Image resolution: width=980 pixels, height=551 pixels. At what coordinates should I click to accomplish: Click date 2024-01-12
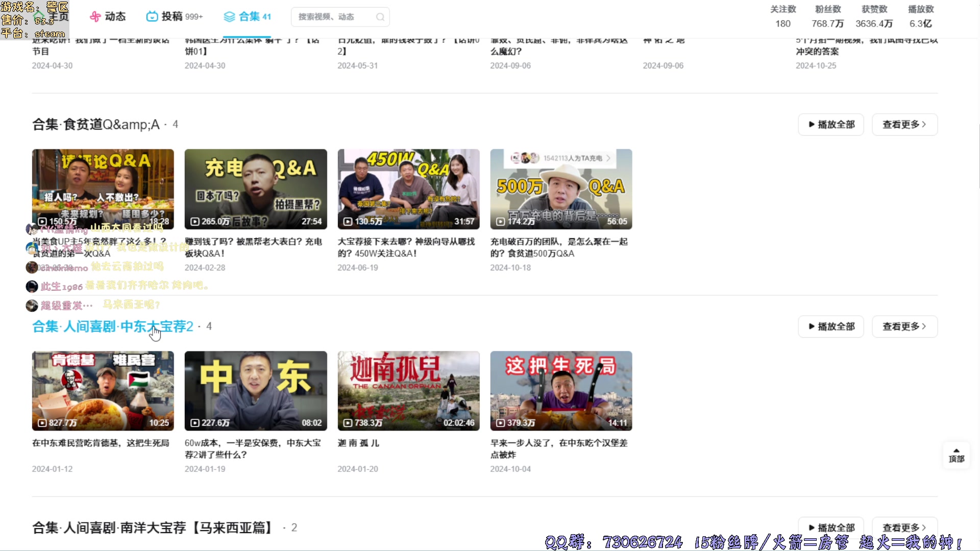(52, 469)
